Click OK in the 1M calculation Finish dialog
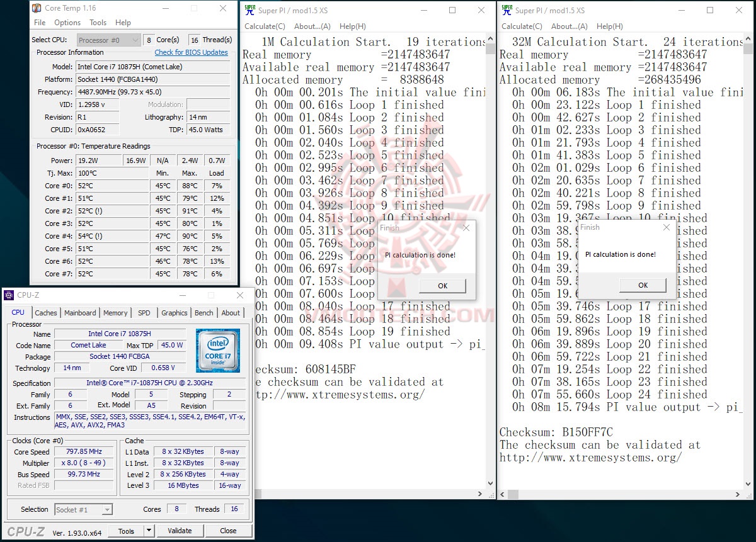756x542 pixels. (x=443, y=285)
